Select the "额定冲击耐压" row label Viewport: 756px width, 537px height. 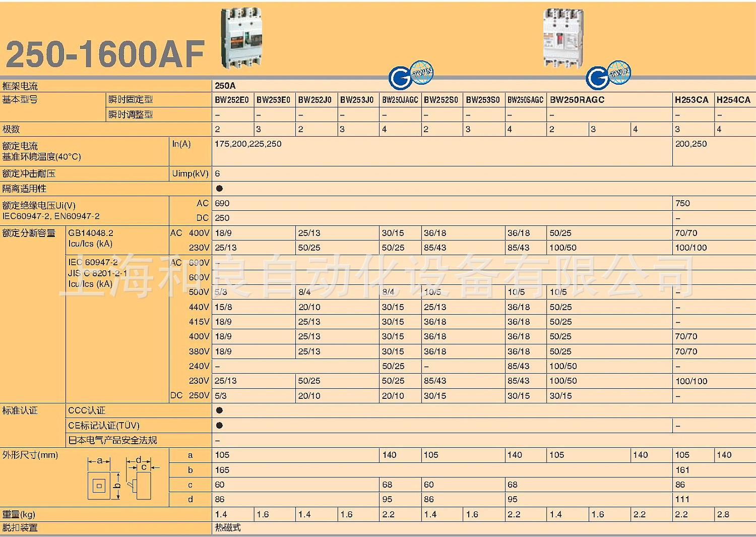(x=29, y=173)
